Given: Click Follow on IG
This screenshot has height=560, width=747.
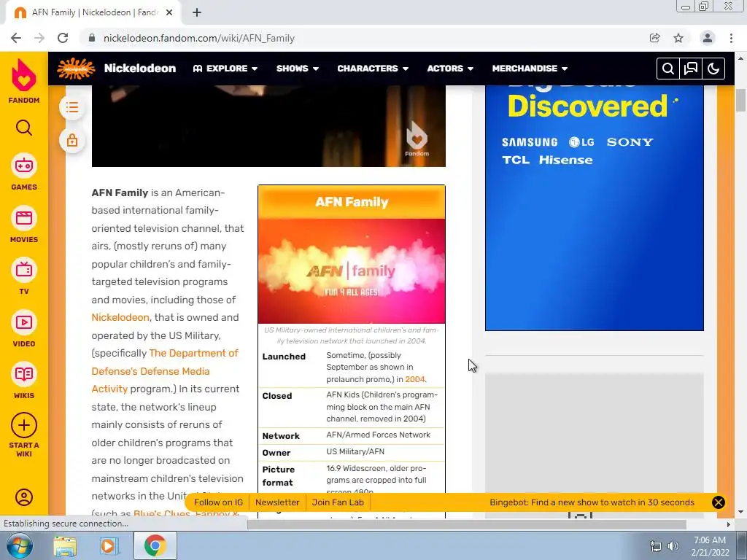Looking at the screenshot, I should (x=218, y=502).
